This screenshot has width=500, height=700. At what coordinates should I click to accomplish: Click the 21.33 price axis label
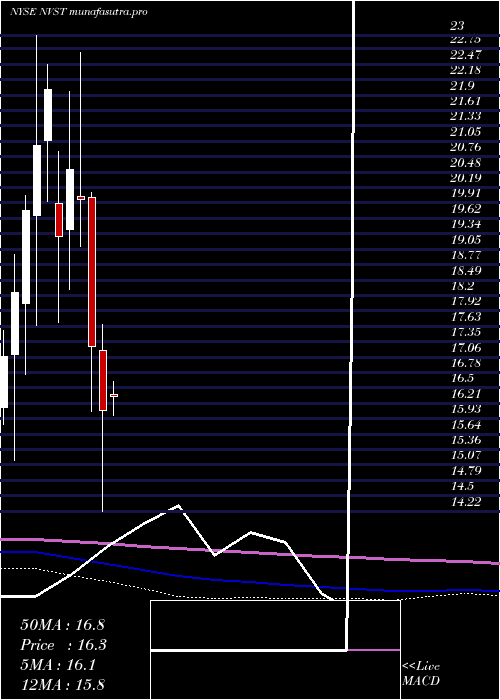466,117
